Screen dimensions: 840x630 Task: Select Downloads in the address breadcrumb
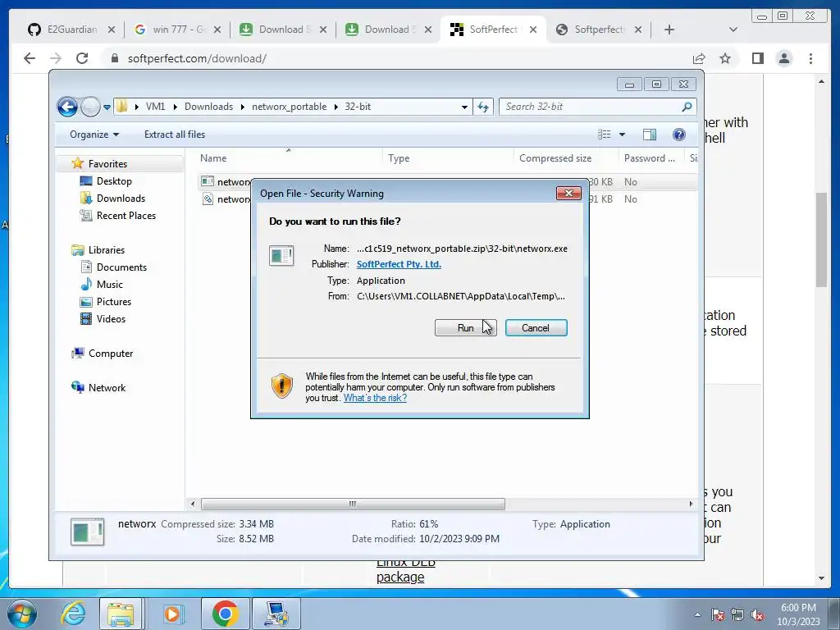(208, 107)
